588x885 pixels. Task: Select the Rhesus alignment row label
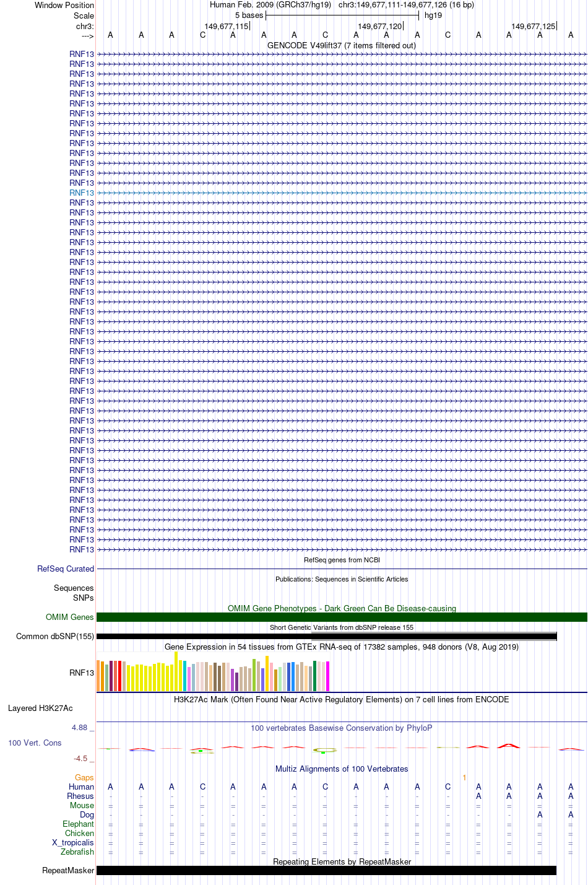tap(80, 796)
